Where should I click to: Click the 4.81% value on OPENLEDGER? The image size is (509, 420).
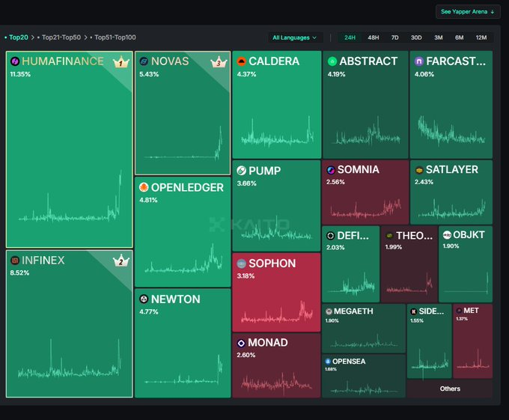[148, 200]
